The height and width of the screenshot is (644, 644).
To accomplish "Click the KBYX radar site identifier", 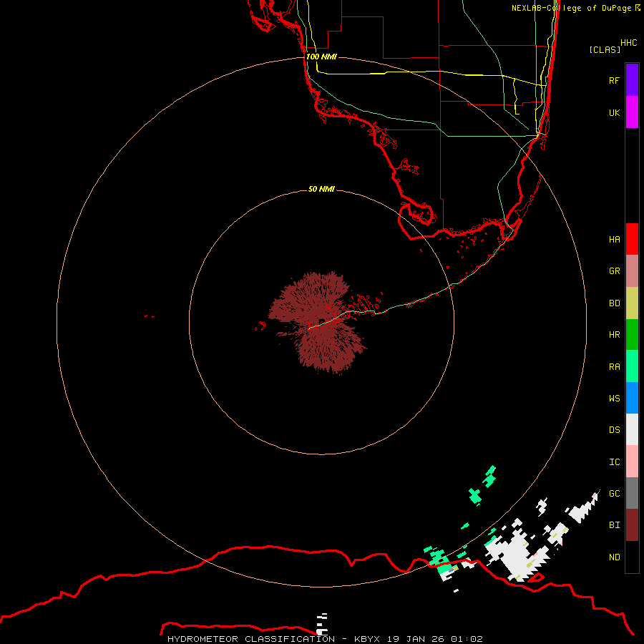I will pos(367,639).
